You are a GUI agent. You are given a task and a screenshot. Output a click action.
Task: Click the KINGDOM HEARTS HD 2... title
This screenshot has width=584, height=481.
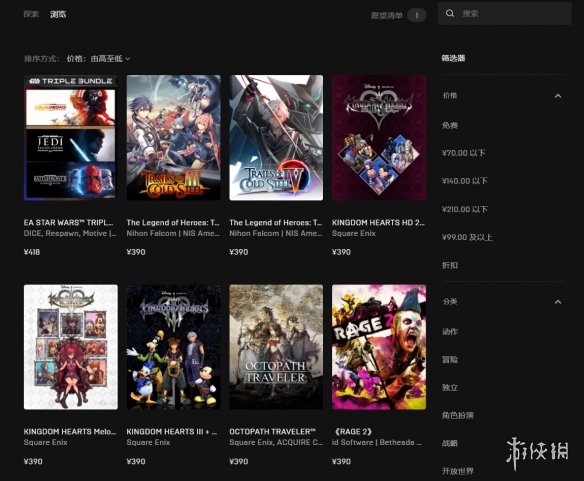[378, 222]
